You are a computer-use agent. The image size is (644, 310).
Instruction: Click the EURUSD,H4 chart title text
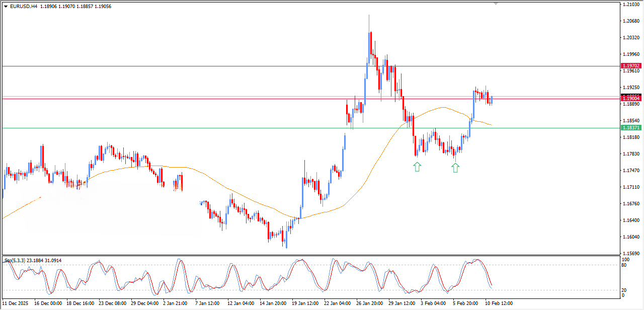[x=24, y=7]
